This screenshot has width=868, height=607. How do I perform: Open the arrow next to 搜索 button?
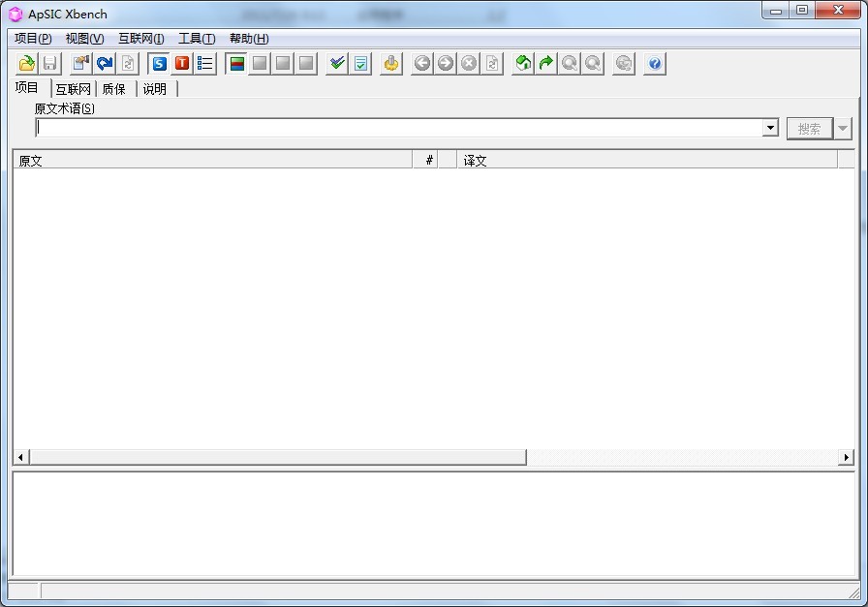[843, 128]
